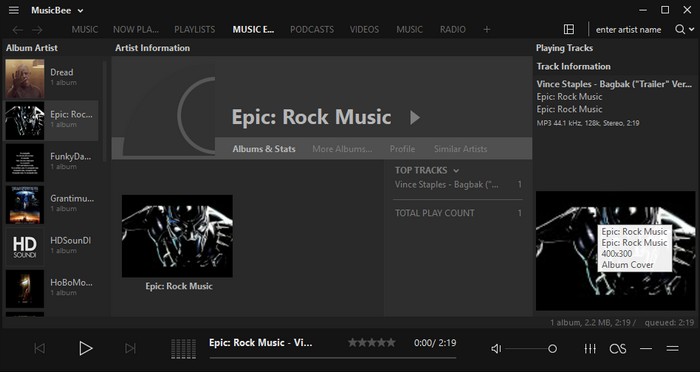Click the album artist list scrollbar
The width and height of the screenshot is (700, 372).
104,112
